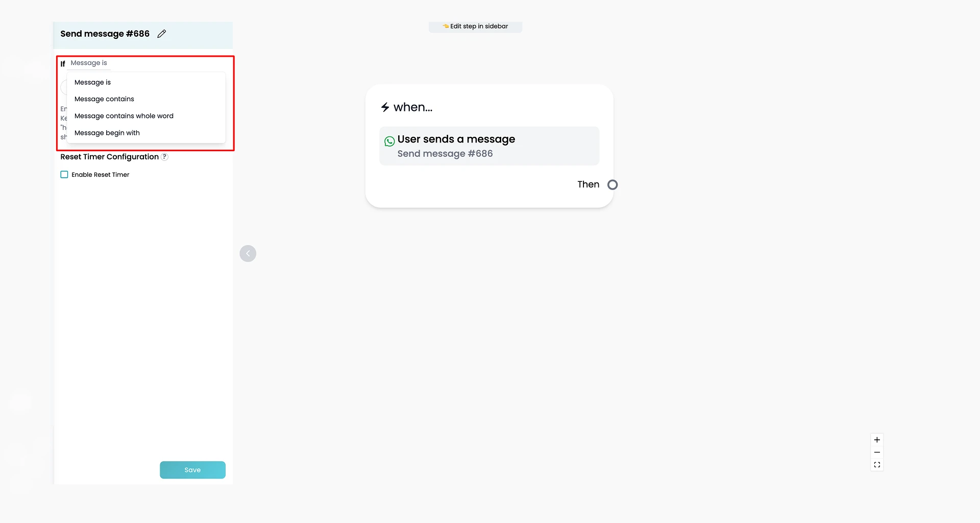Click the 'Enable Reset Timer' label text
This screenshot has height=523, width=980.
(x=100, y=175)
